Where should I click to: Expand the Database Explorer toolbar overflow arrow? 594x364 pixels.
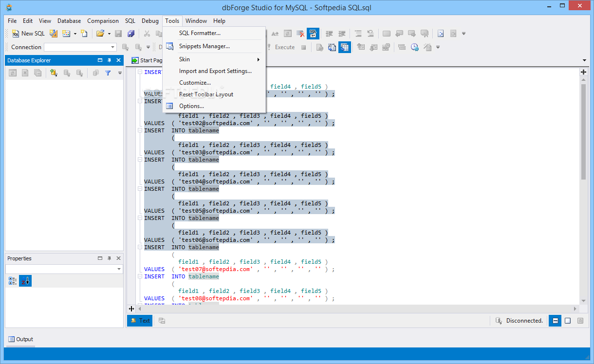120,73
